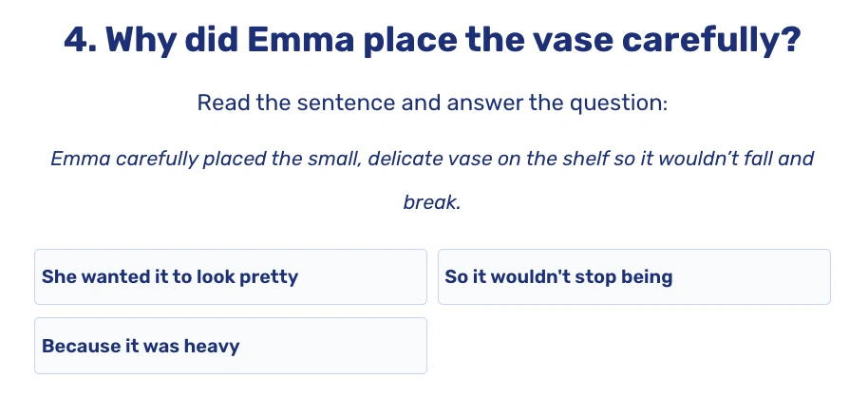Image resolution: width=868 pixels, height=397 pixels.
Task: Click the heading "Why did Emma place the vase carefully?"
Action: pyautogui.click(x=433, y=41)
